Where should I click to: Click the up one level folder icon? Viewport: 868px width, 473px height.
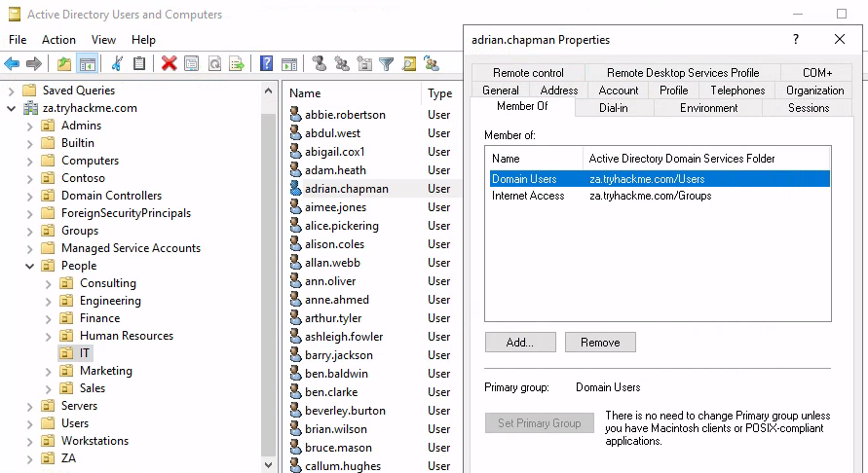pyautogui.click(x=64, y=64)
